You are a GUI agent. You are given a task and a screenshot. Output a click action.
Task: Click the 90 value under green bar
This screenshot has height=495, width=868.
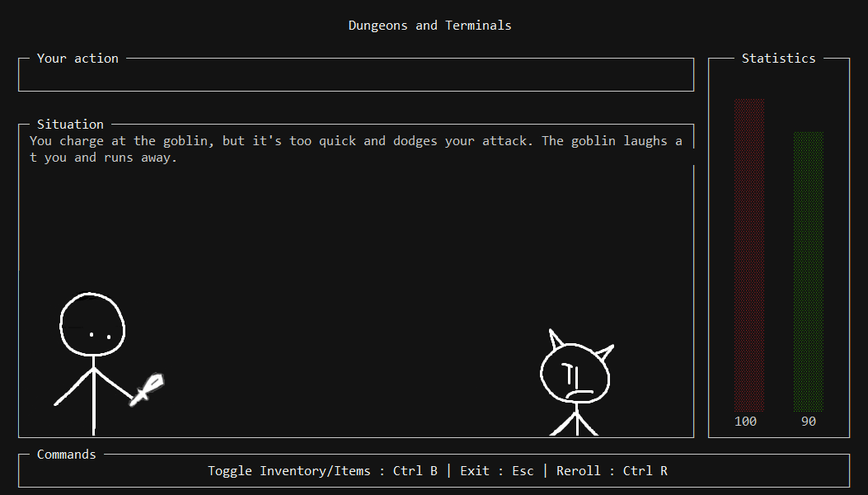coord(808,422)
